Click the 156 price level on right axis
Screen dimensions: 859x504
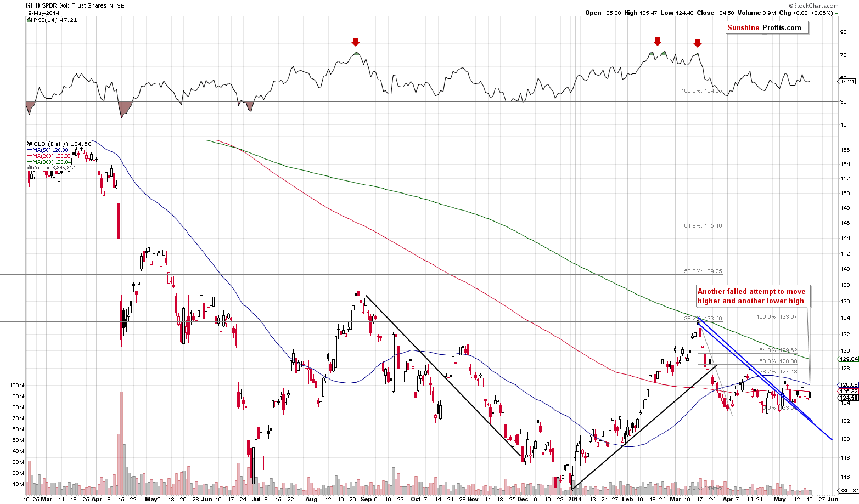[x=845, y=150]
